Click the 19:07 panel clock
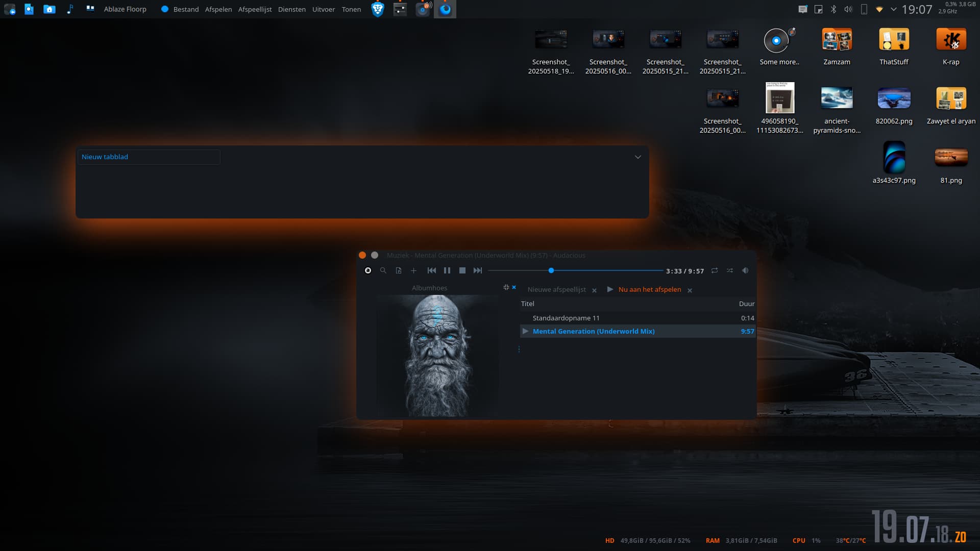This screenshot has height=551, width=980. point(917,9)
